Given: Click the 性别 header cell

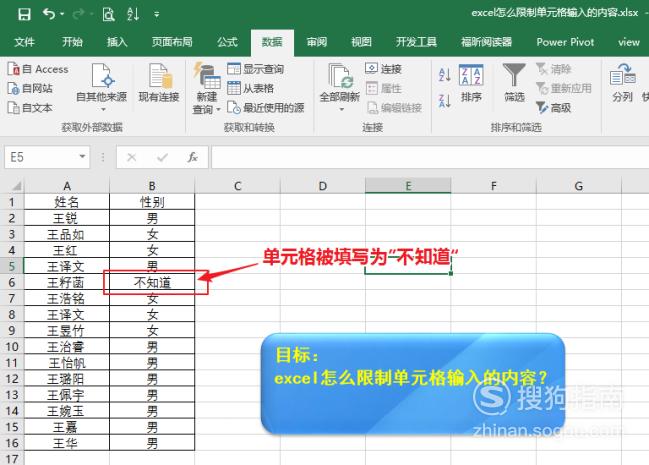Looking at the screenshot, I should [x=152, y=202].
